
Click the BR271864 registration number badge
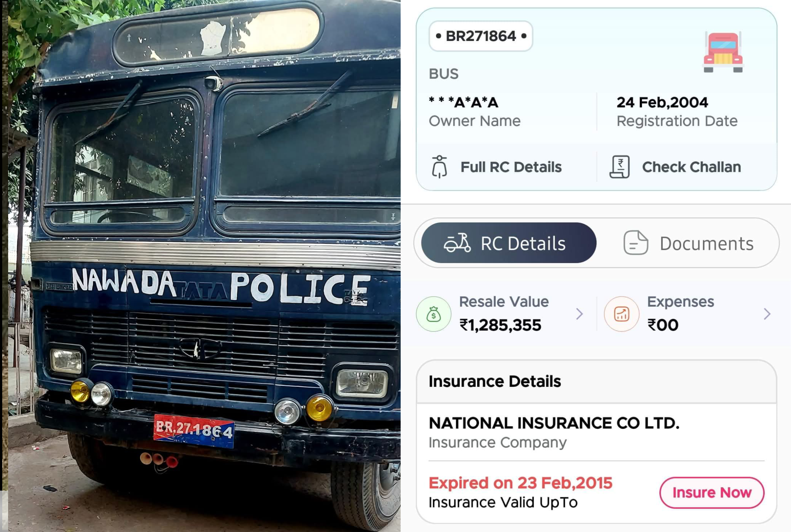click(x=481, y=36)
